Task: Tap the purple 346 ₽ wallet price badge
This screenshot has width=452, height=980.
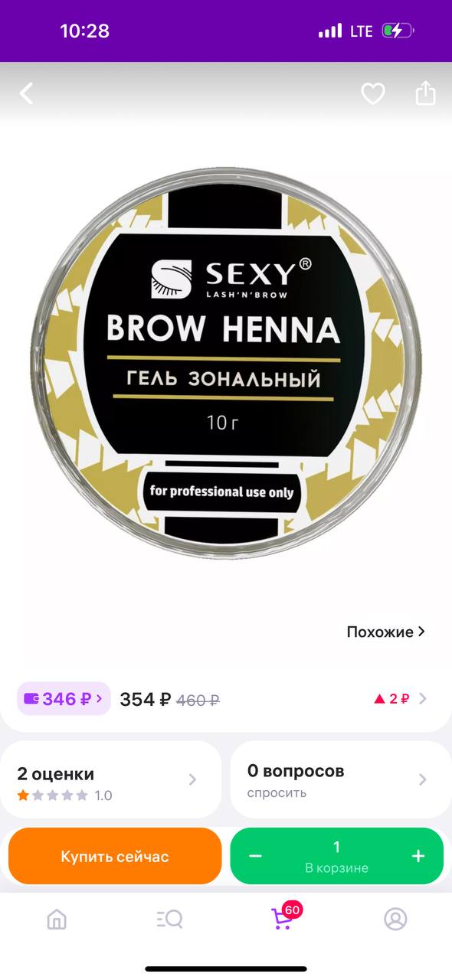Action: [64, 698]
